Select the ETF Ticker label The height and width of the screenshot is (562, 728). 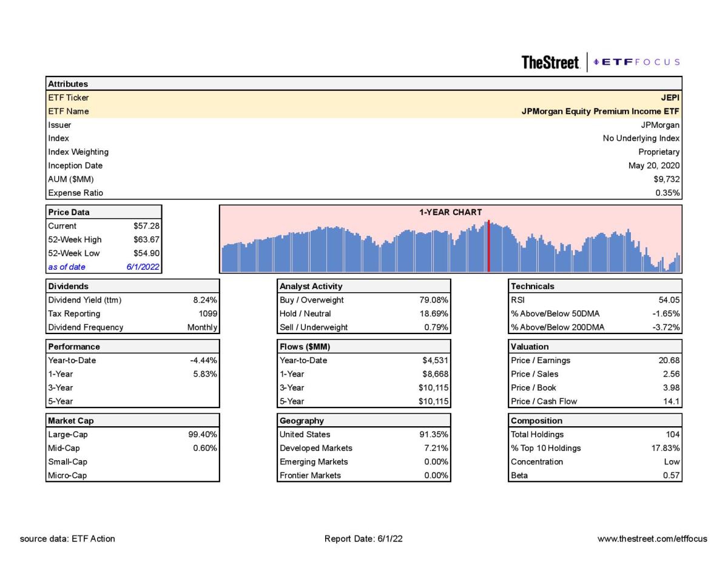point(69,98)
